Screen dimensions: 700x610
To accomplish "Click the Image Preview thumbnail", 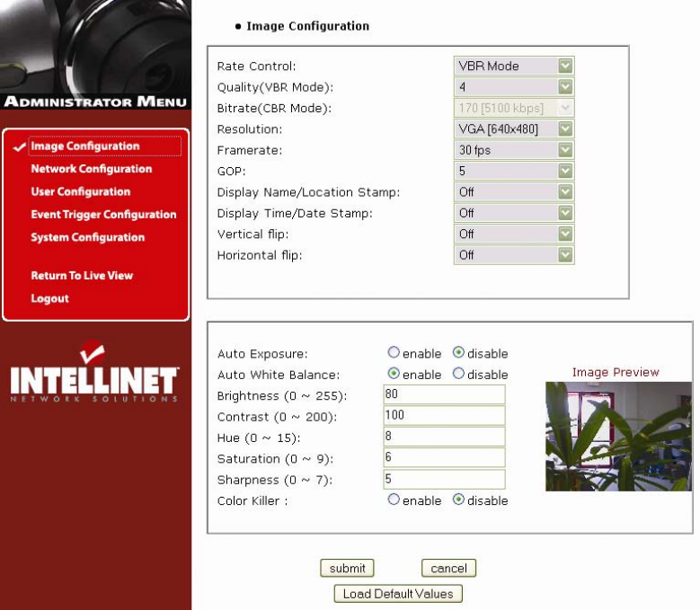I will coord(618,437).
